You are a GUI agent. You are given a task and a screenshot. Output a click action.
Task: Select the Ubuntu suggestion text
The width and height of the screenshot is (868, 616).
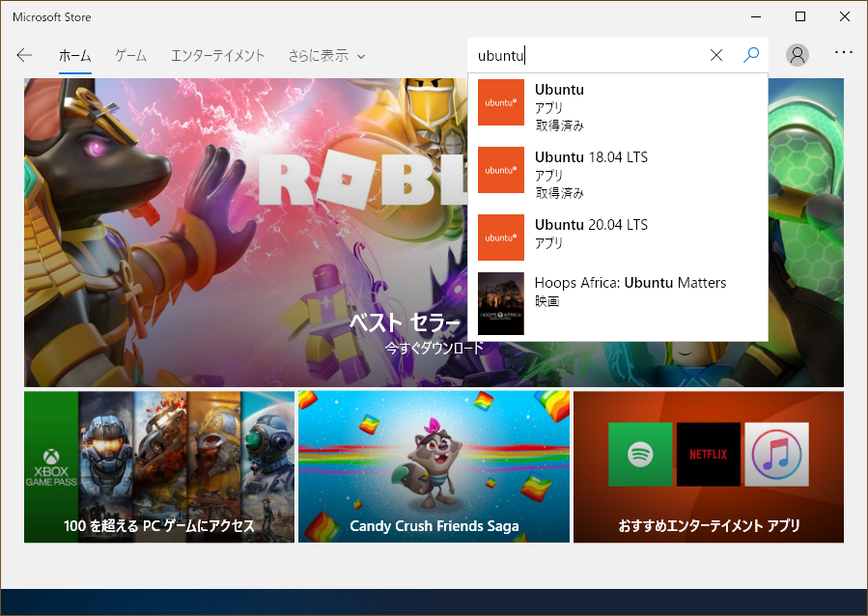(559, 90)
